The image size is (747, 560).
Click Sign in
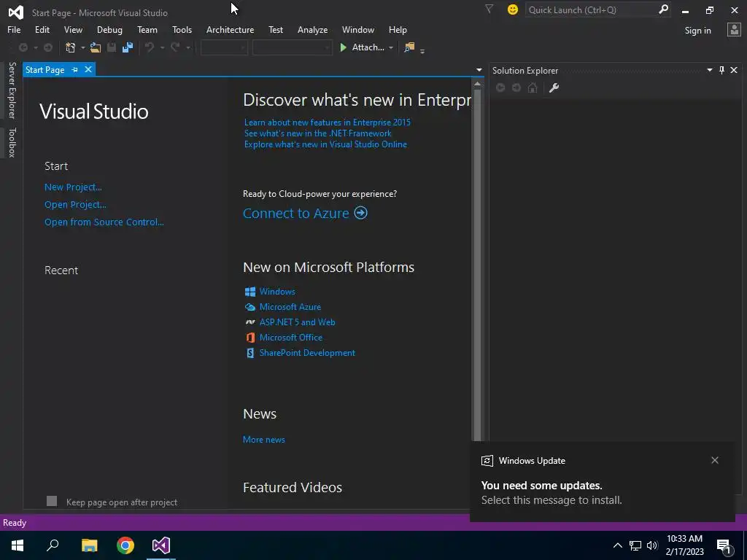[x=697, y=31]
